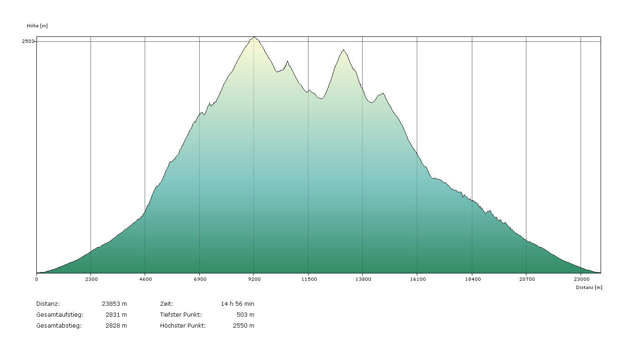The height and width of the screenshot is (364, 637).
Task: Click the 'Tiefster Punkt:' label
Action: click(181, 314)
